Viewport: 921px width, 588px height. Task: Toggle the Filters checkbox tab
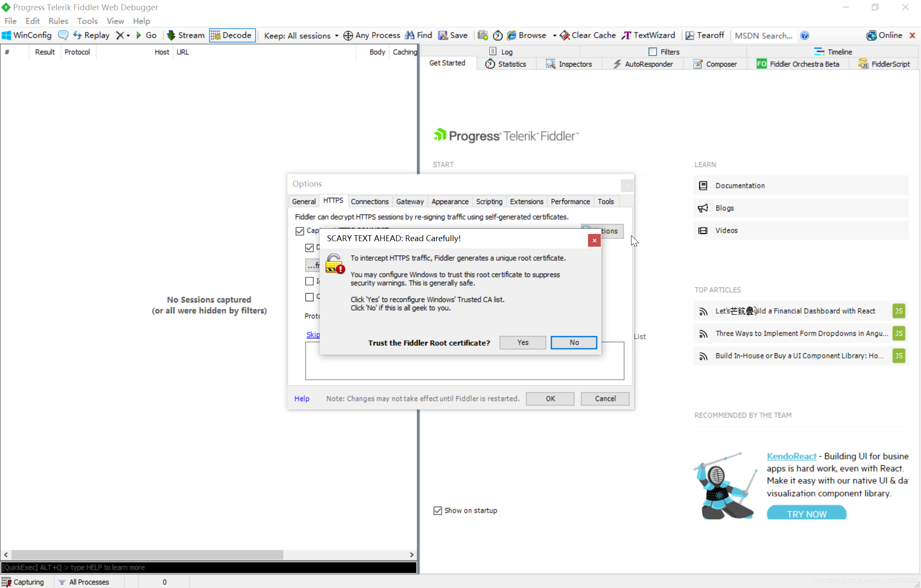point(652,52)
